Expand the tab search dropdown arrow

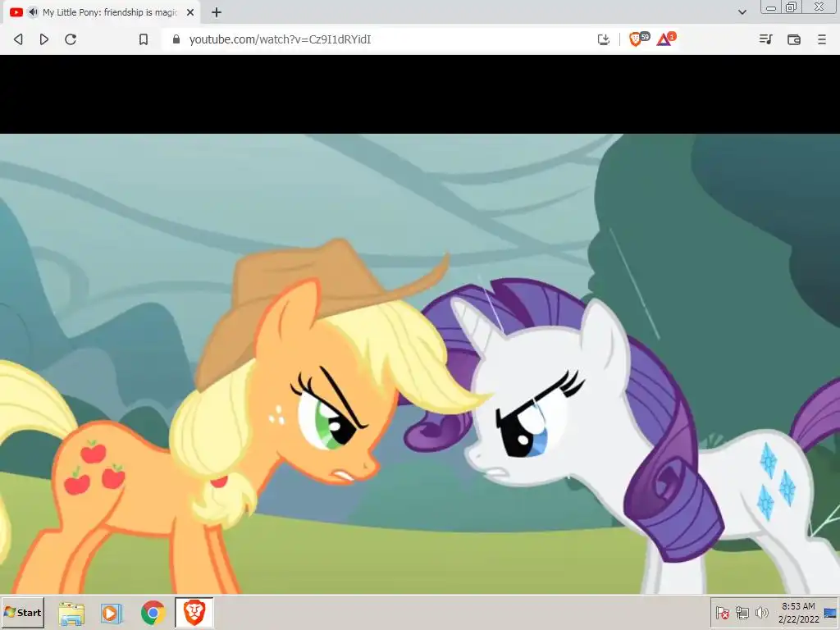(x=742, y=11)
